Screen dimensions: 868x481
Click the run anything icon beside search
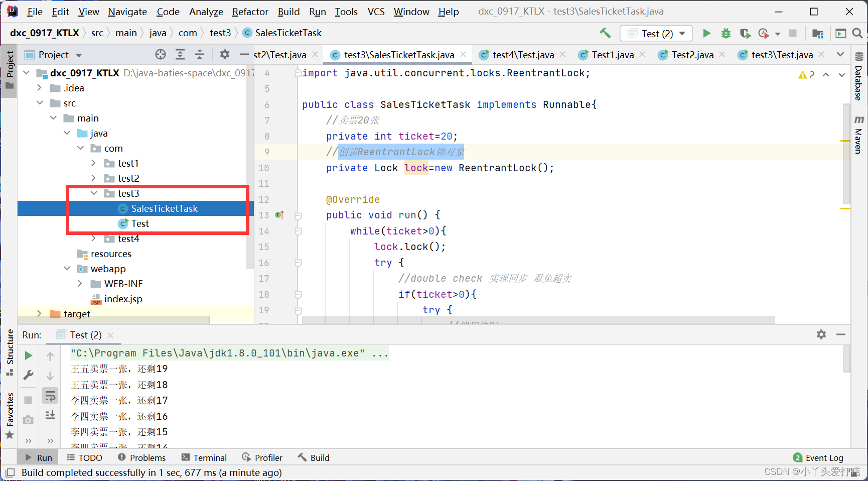coord(841,33)
